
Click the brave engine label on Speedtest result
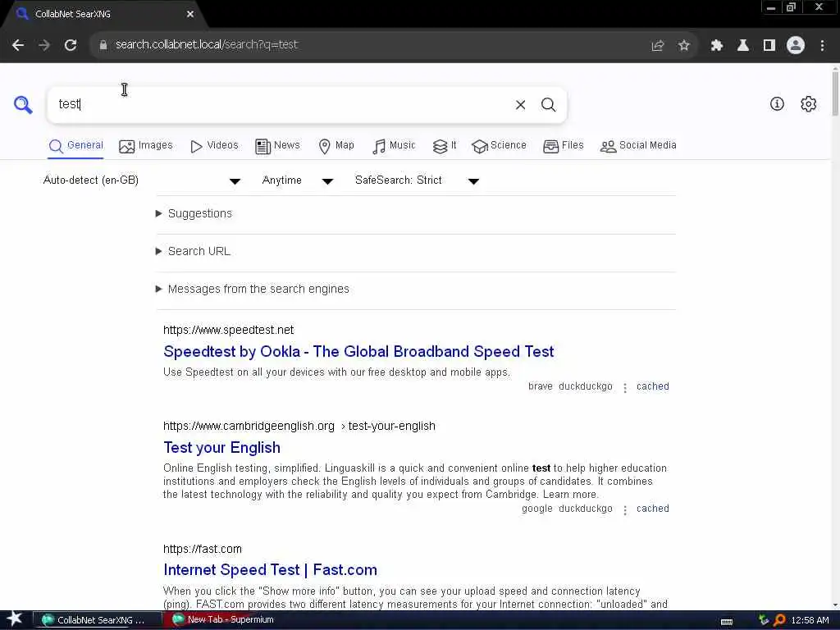pos(540,387)
